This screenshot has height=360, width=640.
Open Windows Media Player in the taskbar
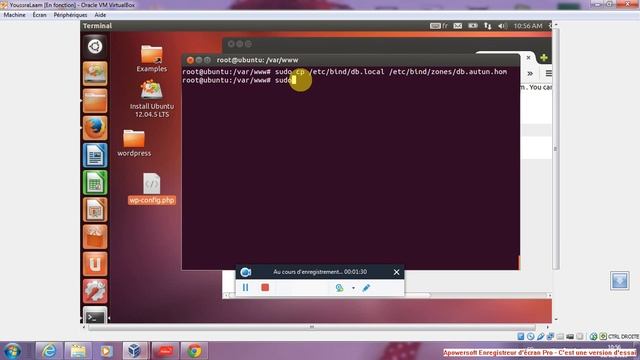pos(107,351)
